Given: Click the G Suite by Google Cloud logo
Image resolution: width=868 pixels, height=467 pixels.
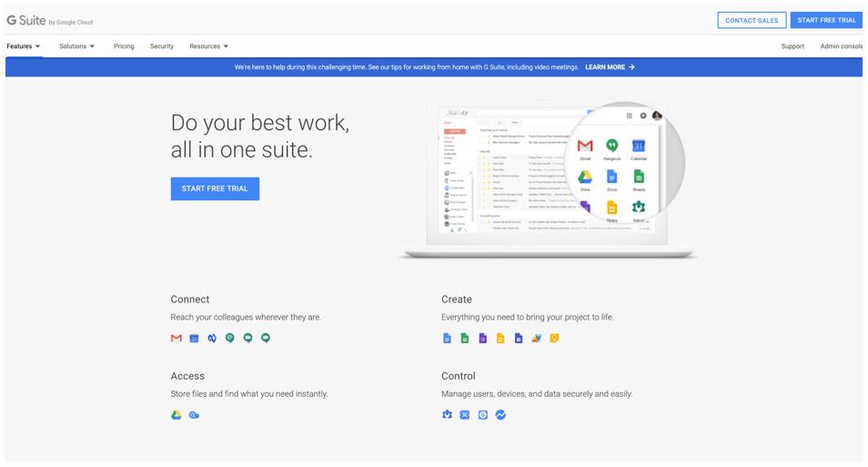Looking at the screenshot, I should click(50, 21).
